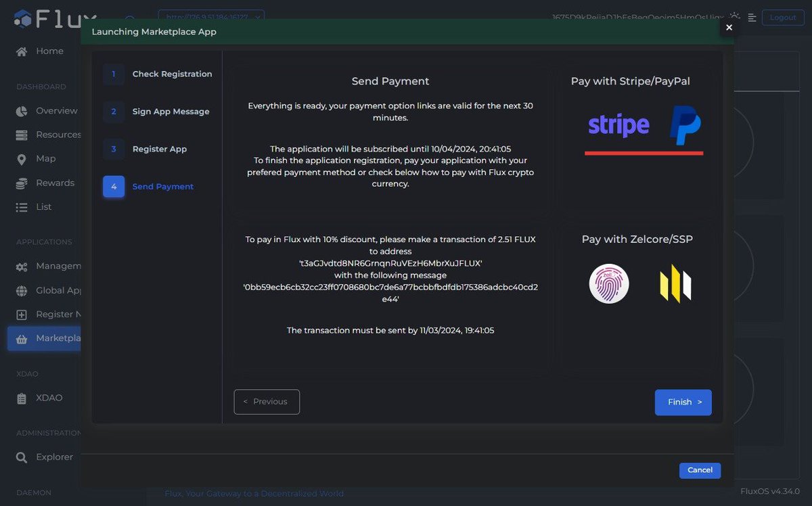812x506 pixels.
Task: Pay with the Stripe logo
Action: [x=618, y=125]
